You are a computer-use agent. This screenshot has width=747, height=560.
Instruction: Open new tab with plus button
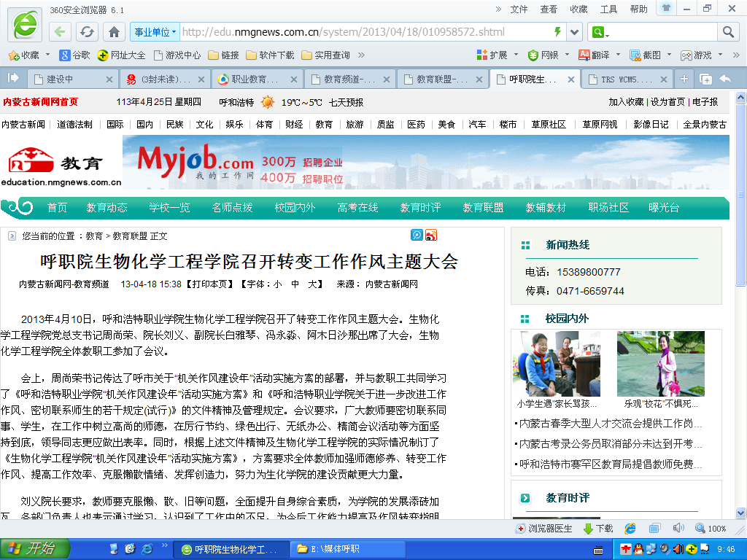tap(684, 79)
